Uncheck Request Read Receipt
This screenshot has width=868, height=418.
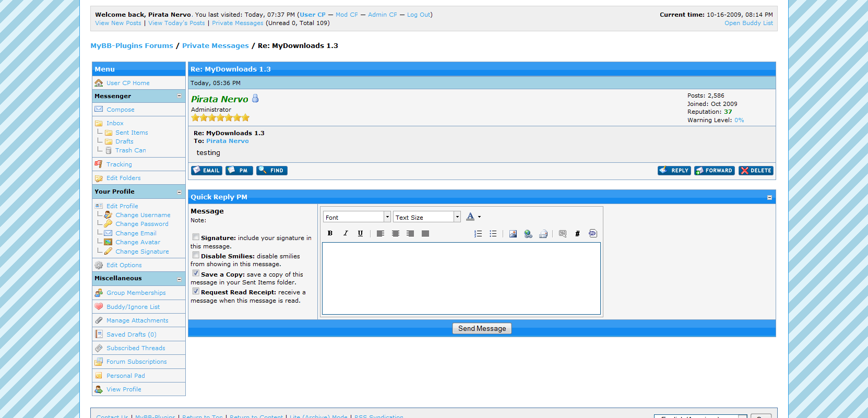(196, 291)
